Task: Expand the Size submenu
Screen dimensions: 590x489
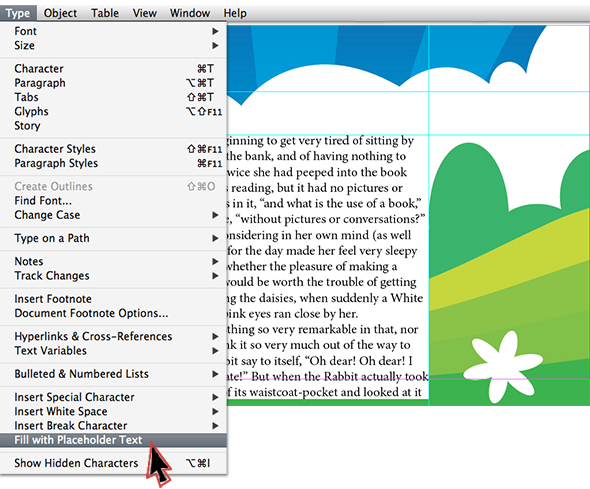Action: tap(113, 45)
